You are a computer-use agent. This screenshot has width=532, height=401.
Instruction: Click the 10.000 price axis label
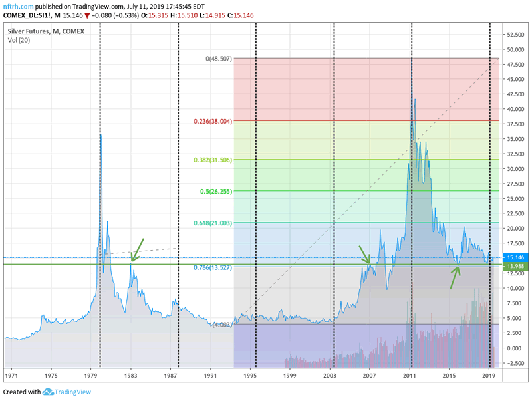tap(515, 288)
